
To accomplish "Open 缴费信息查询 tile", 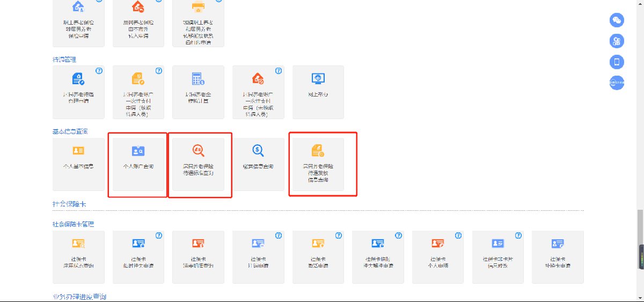I will (258, 164).
